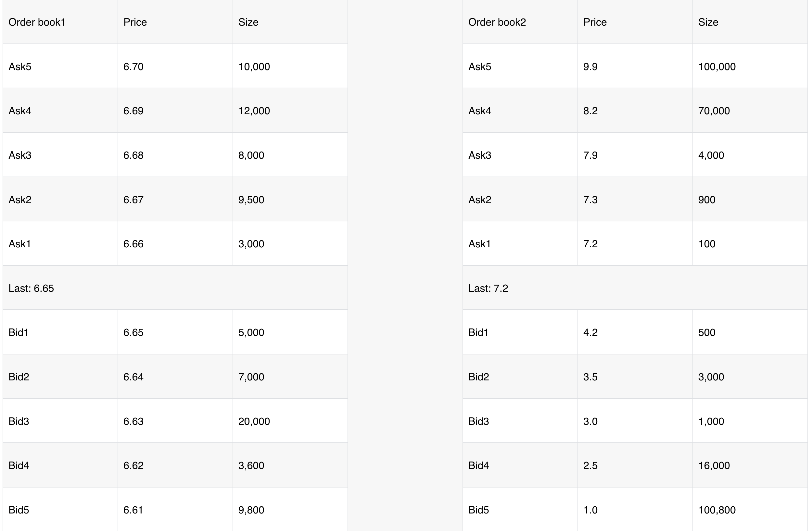Select Bid1 price 4.2
Screen dimensions: 812x531
[635, 332]
